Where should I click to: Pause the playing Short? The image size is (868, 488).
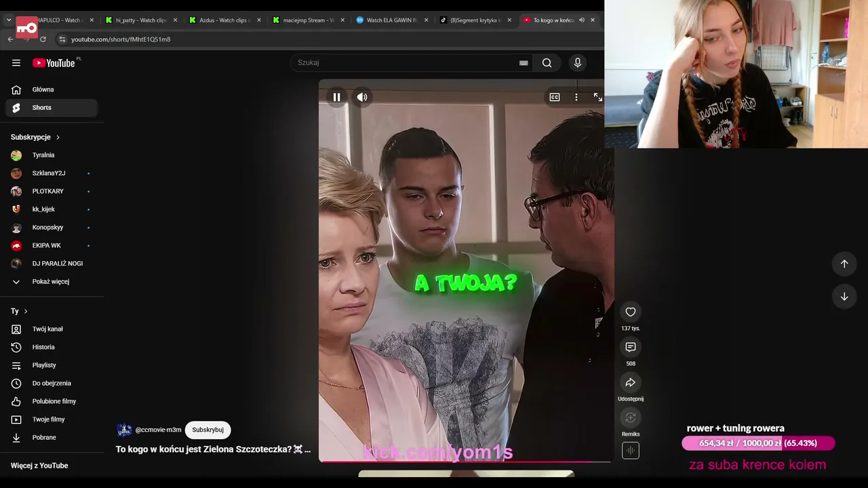[336, 97]
